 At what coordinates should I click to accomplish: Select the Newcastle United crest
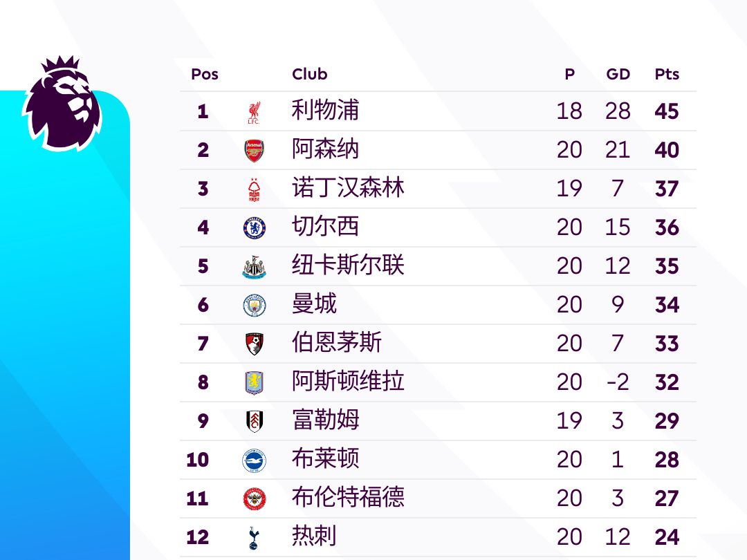point(254,267)
